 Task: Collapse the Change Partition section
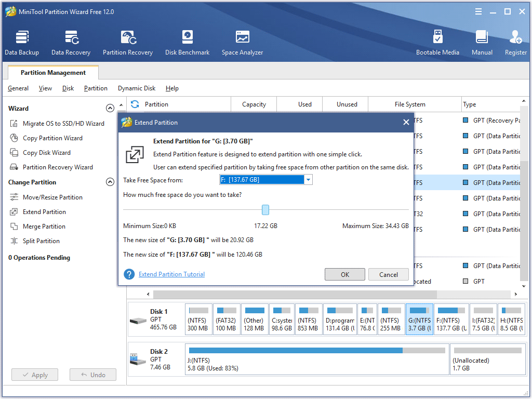pyautogui.click(x=110, y=182)
